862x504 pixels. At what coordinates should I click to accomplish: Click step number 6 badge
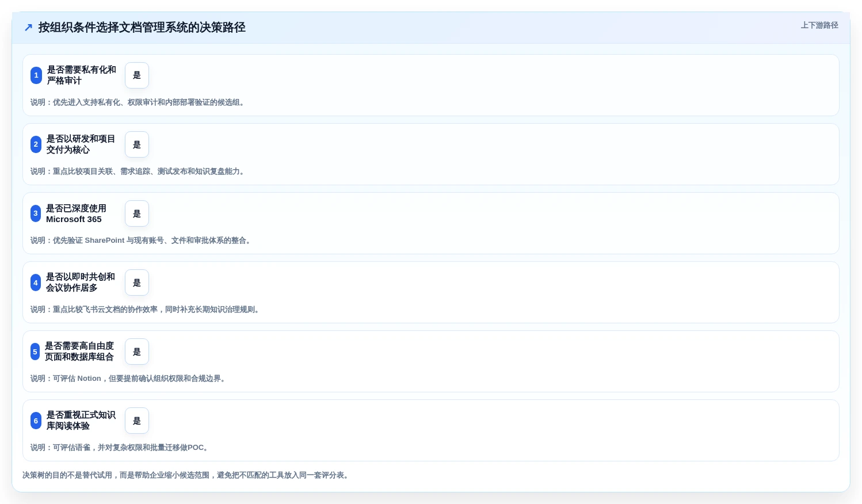tap(36, 421)
